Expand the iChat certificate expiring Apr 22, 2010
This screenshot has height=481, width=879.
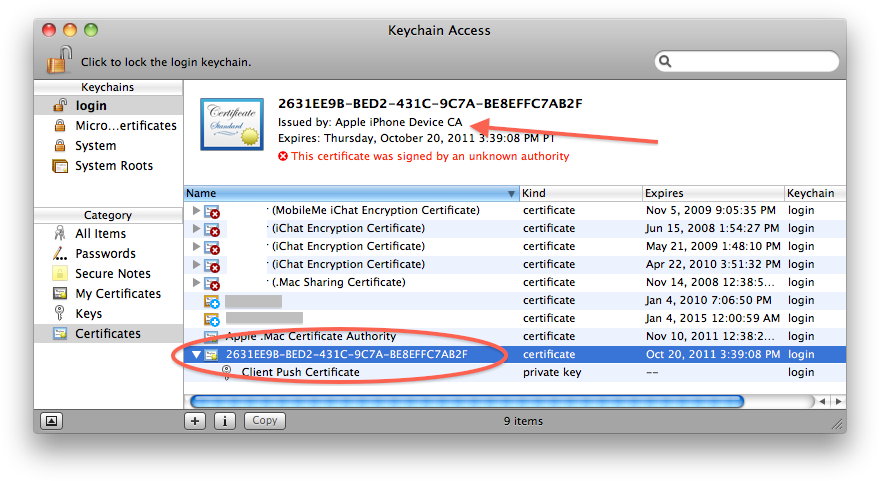pyautogui.click(x=196, y=264)
